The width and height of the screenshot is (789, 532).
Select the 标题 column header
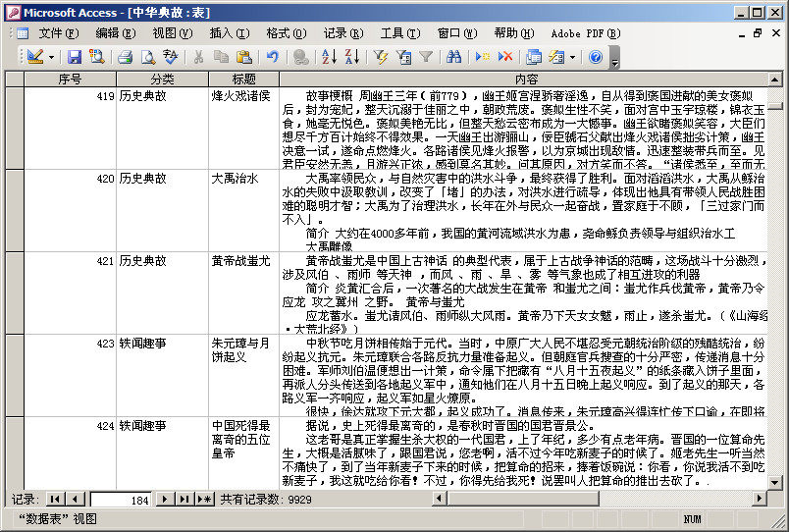tap(243, 80)
